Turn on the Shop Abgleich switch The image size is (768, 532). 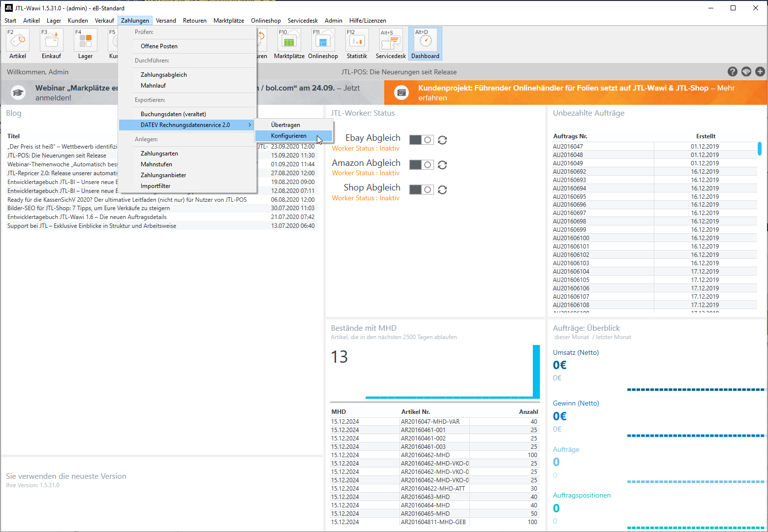[x=421, y=189]
